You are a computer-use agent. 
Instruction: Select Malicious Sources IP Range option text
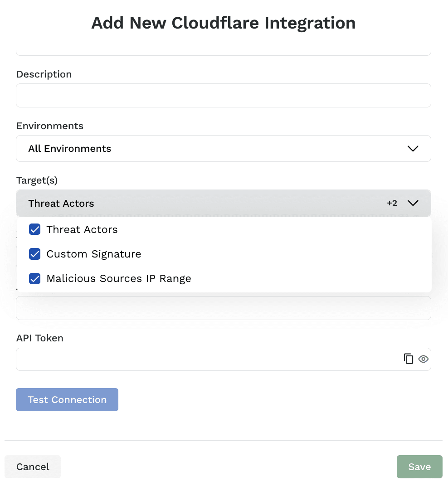(x=119, y=278)
